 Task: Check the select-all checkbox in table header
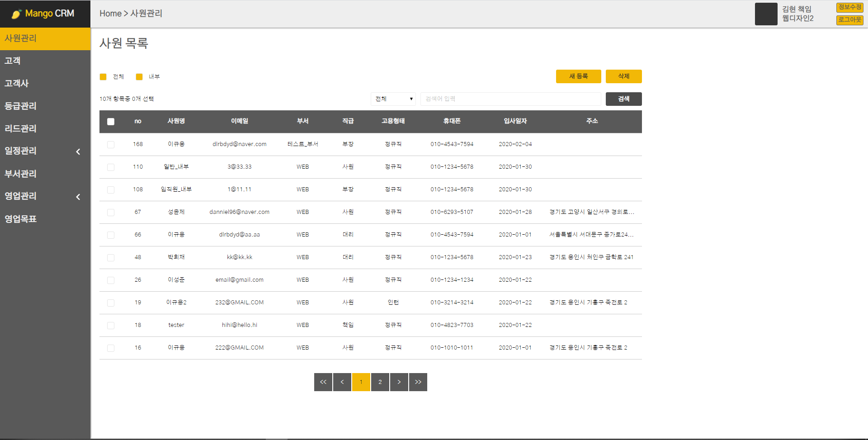click(x=111, y=121)
